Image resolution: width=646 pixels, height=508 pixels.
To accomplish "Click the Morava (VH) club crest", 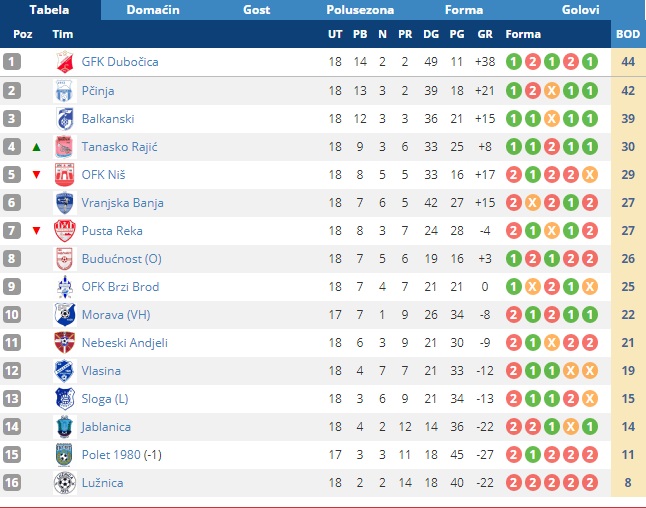I will pos(65,314).
